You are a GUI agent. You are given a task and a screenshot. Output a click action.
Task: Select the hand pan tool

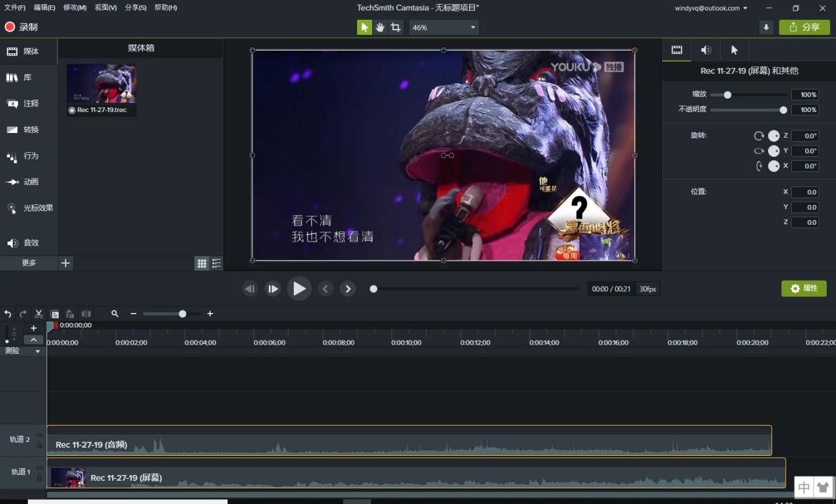coord(380,28)
